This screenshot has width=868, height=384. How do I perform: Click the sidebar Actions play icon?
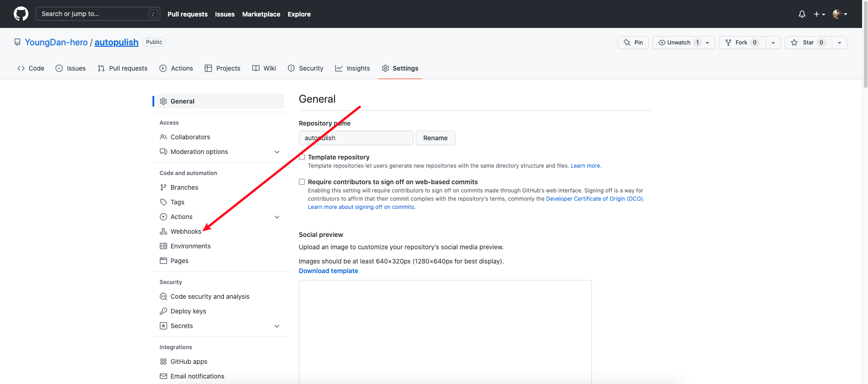[x=163, y=217]
